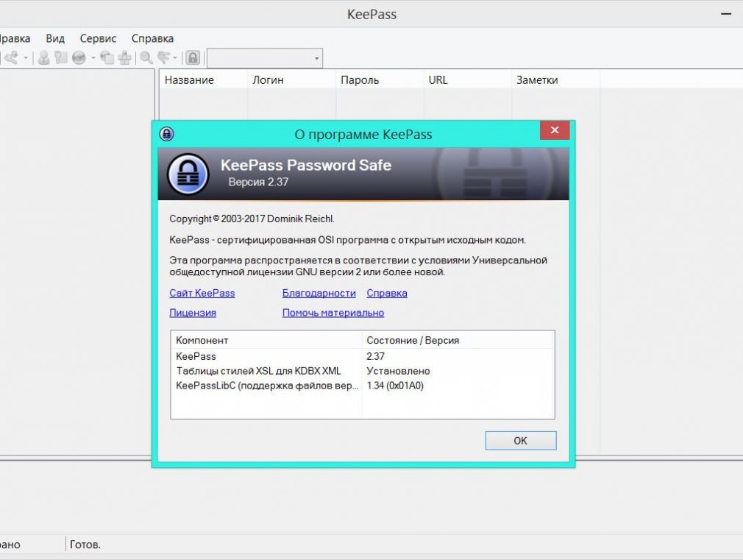Image resolution: width=743 pixels, height=560 pixels.
Task: Click the Perform Auto-Type toolbar icon
Action: (124, 58)
